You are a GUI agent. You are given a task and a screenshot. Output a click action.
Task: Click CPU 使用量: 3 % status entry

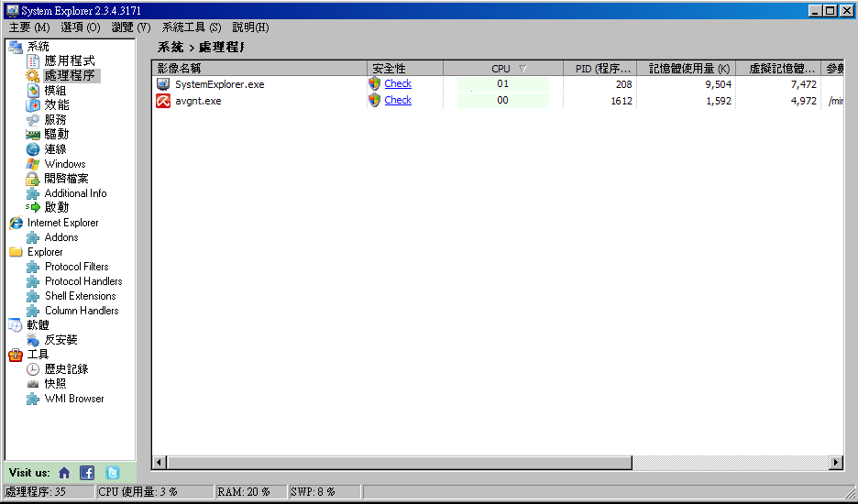tap(155, 491)
